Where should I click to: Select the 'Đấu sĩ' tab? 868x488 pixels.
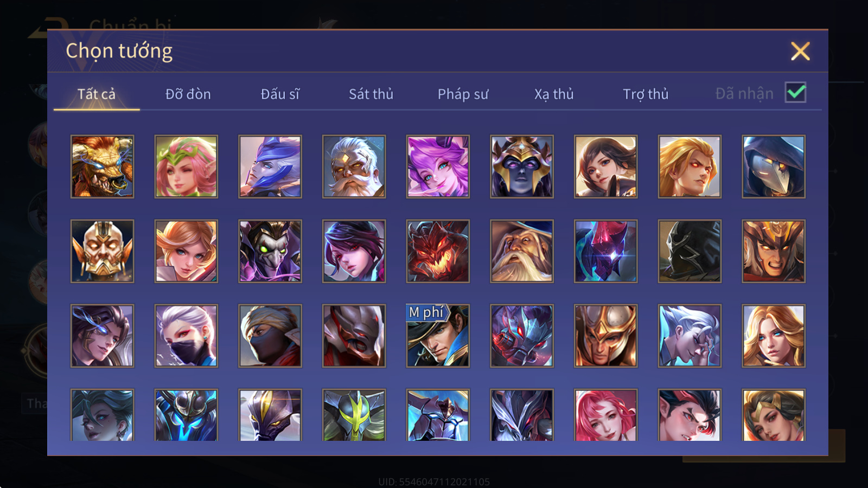pos(280,94)
